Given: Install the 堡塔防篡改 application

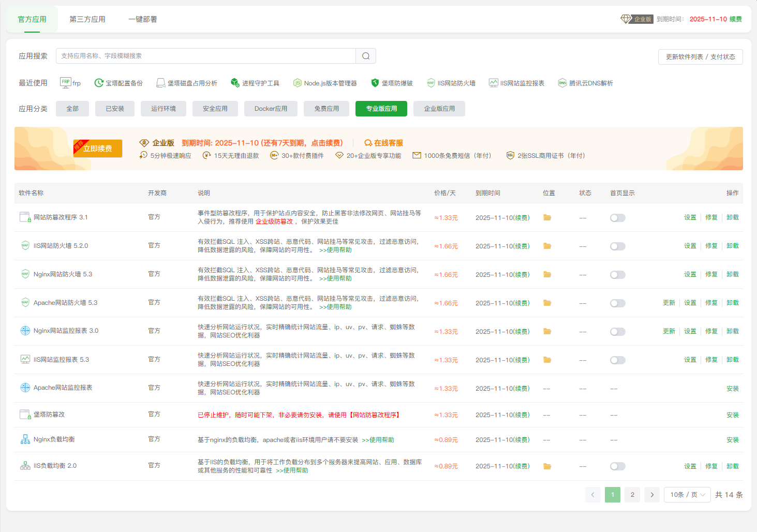Looking at the screenshot, I should click(733, 415).
